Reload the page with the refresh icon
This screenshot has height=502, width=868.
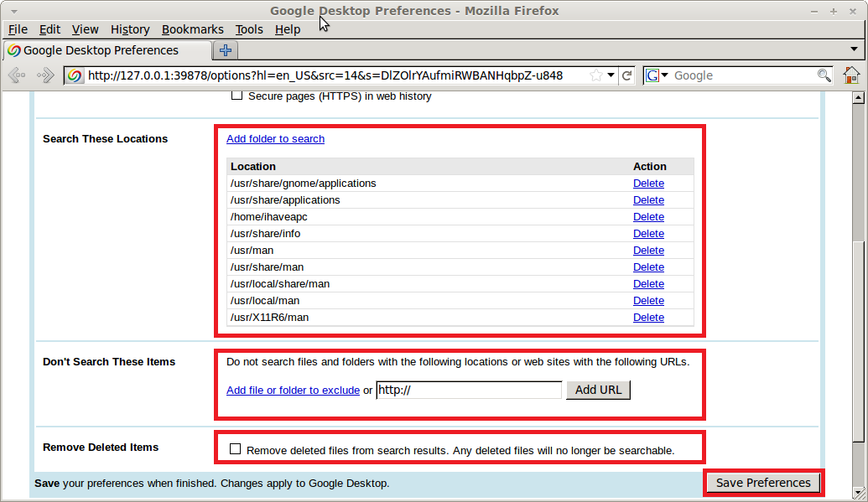coord(626,75)
